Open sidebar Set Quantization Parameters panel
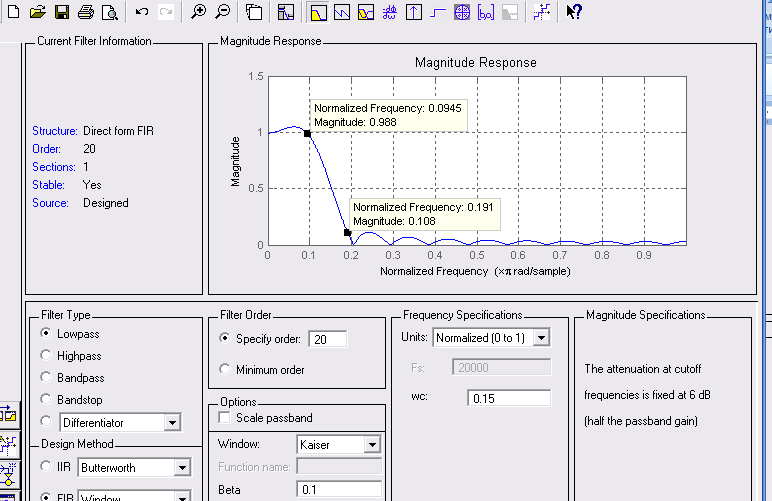 coord(8,444)
